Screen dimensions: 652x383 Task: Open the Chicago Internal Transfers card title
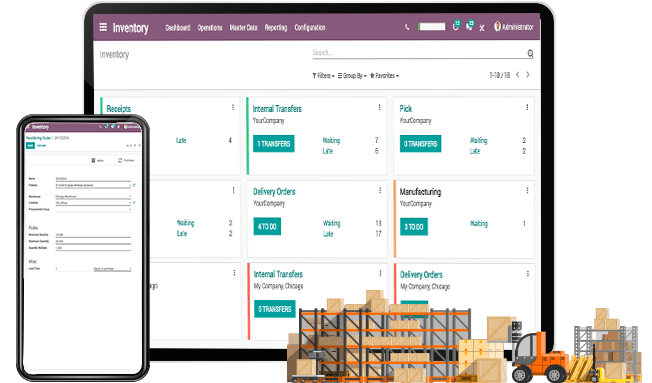[x=278, y=274]
